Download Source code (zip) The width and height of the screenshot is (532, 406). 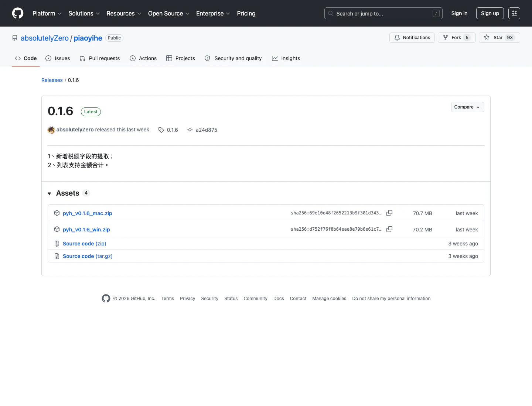pyautogui.click(x=85, y=244)
